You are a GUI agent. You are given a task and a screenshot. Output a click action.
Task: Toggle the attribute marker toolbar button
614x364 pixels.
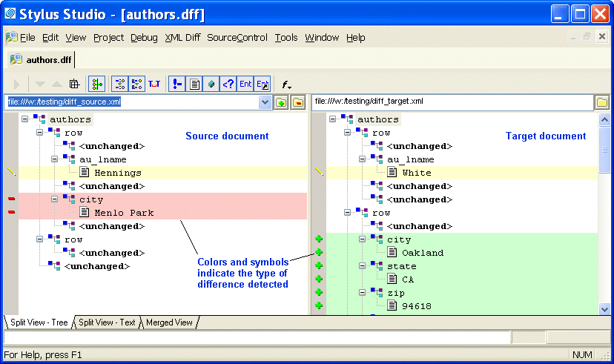(x=178, y=84)
